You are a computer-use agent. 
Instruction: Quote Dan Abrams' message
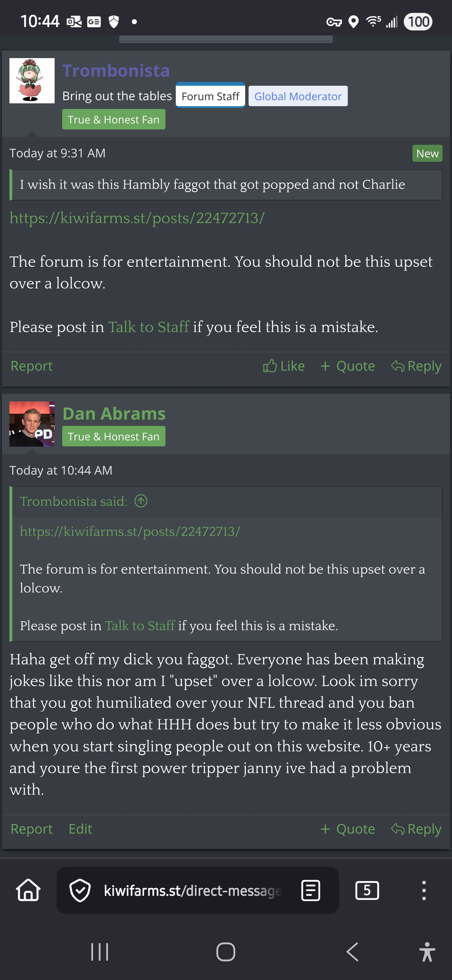(x=347, y=829)
